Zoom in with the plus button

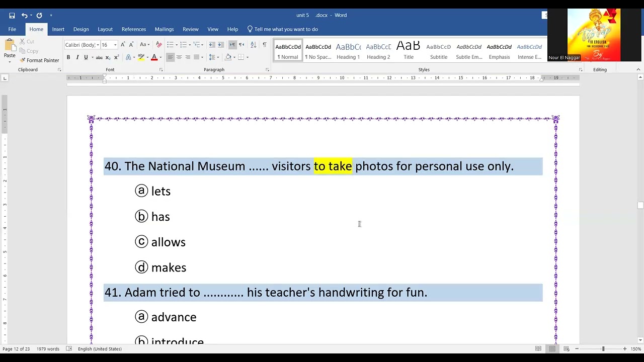[625, 349]
